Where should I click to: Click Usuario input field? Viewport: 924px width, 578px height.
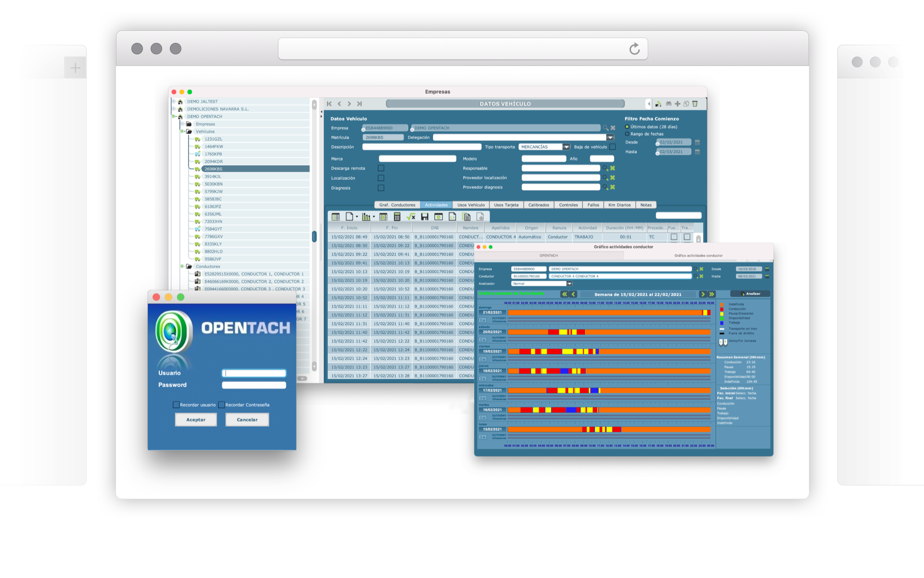pos(254,373)
